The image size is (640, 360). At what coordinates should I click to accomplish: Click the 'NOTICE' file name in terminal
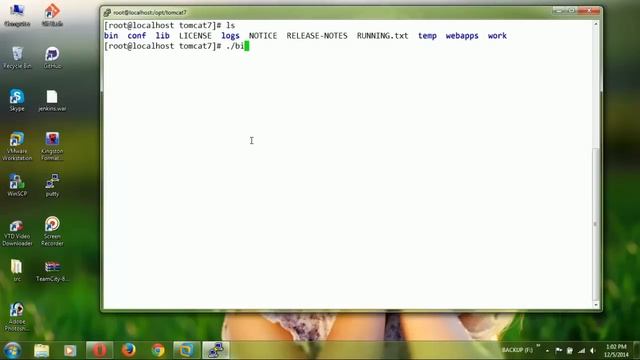click(x=263, y=36)
